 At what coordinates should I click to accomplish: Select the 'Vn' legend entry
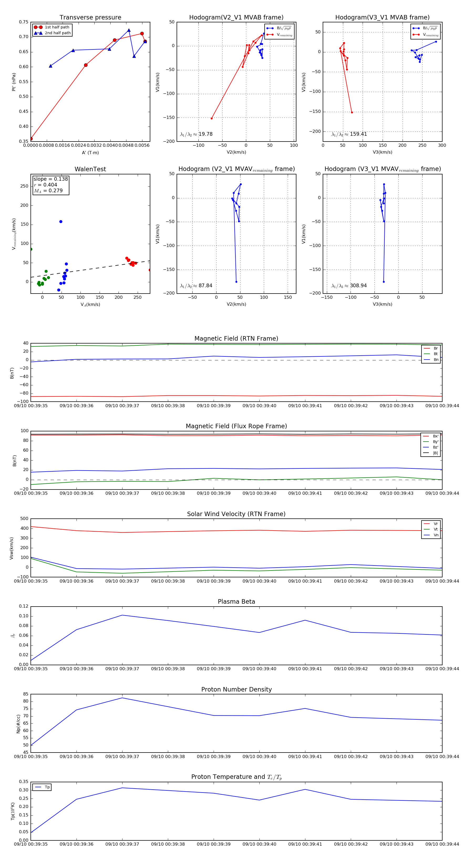coord(431,535)
